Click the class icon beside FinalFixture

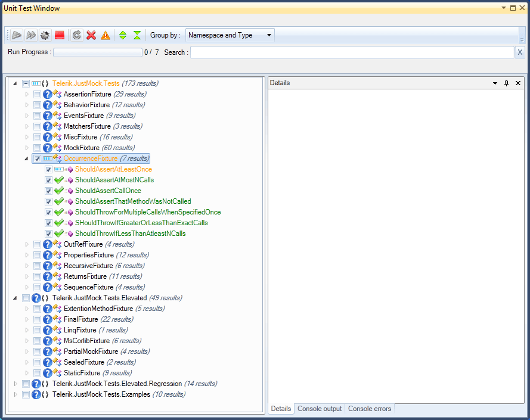click(x=57, y=319)
